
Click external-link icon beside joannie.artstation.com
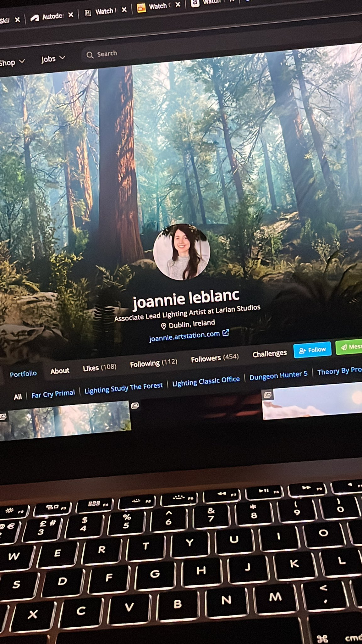tap(226, 333)
